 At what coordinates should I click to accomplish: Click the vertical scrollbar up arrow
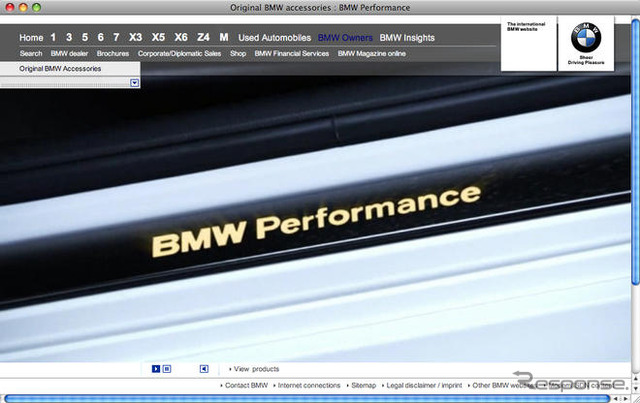tap(636, 379)
